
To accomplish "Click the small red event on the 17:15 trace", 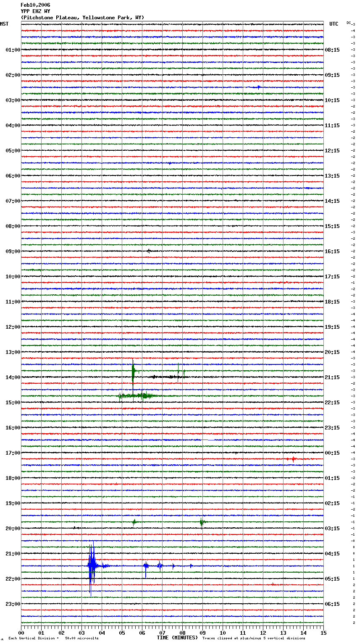I will [x=293, y=459].
